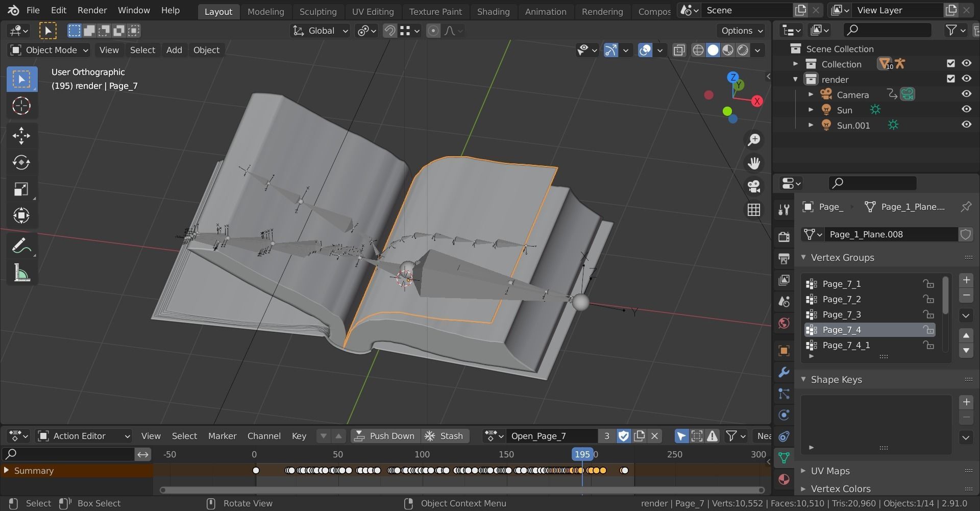The image size is (980, 511).
Task: Switch to rendered viewport shading
Action: [x=743, y=50]
